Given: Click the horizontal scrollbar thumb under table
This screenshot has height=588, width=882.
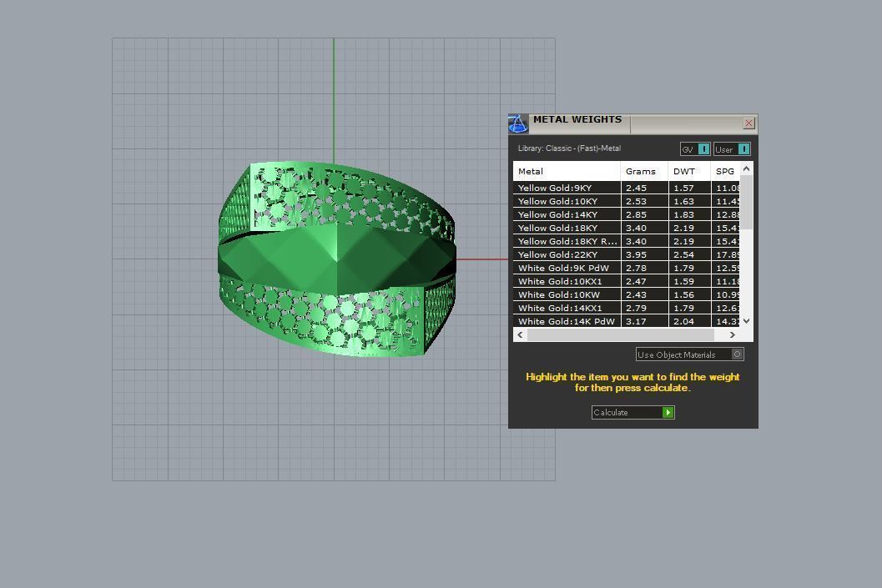Looking at the screenshot, I should (x=621, y=334).
